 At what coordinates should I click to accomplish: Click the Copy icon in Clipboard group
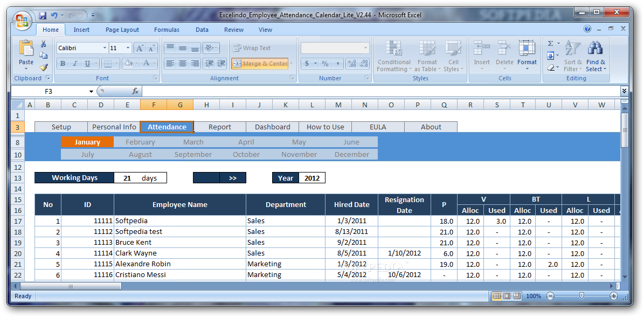[x=43, y=56]
